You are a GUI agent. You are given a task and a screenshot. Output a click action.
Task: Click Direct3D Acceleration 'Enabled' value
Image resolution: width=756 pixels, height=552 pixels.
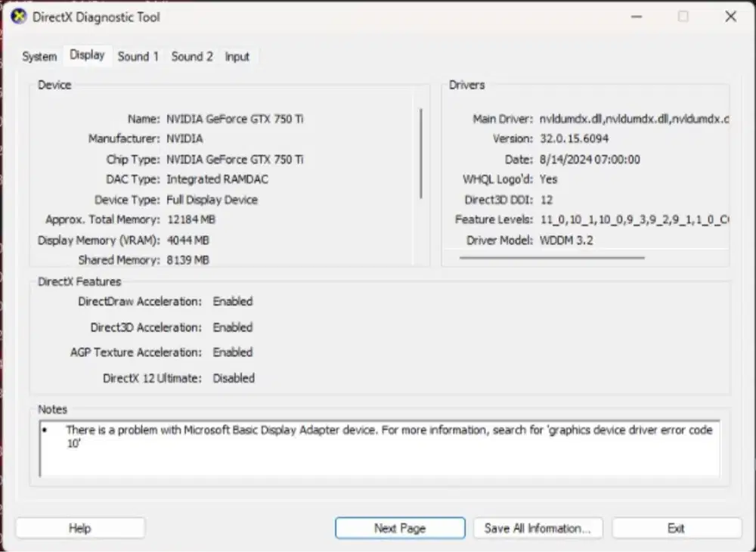tap(233, 328)
